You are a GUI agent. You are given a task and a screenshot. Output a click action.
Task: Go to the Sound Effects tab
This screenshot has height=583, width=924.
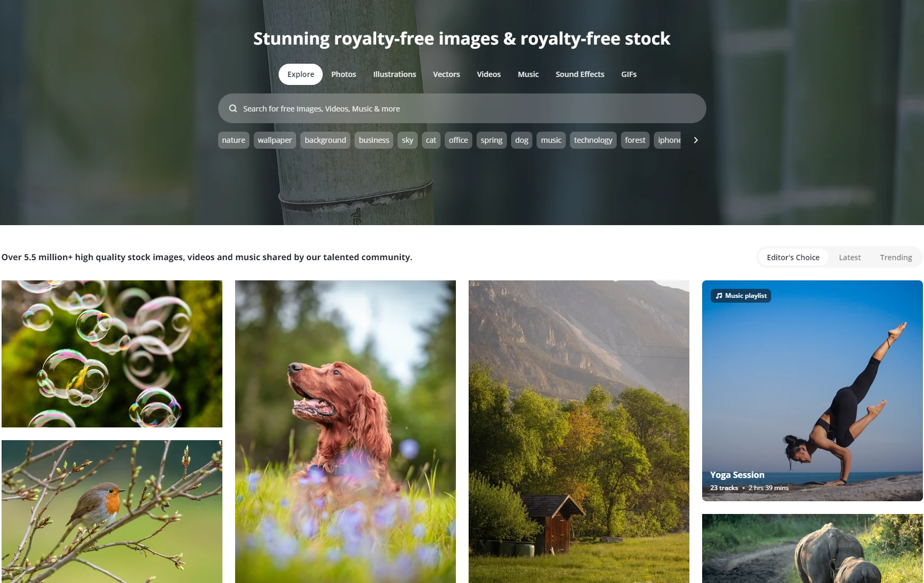tap(580, 74)
